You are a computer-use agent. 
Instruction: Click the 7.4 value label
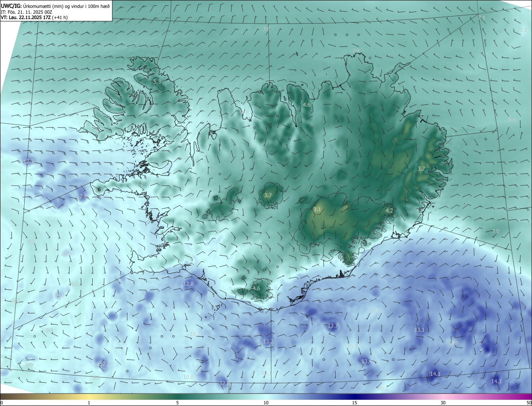(481, 17)
